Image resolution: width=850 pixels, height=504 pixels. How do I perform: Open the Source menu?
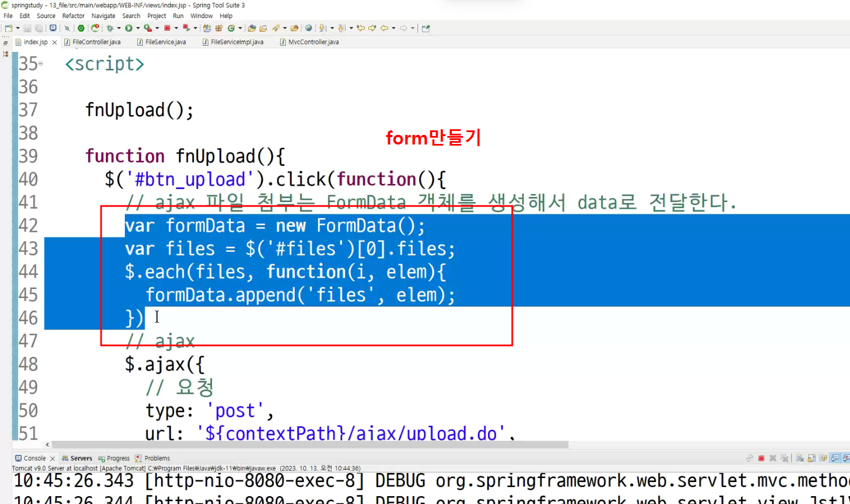(x=46, y=16)
